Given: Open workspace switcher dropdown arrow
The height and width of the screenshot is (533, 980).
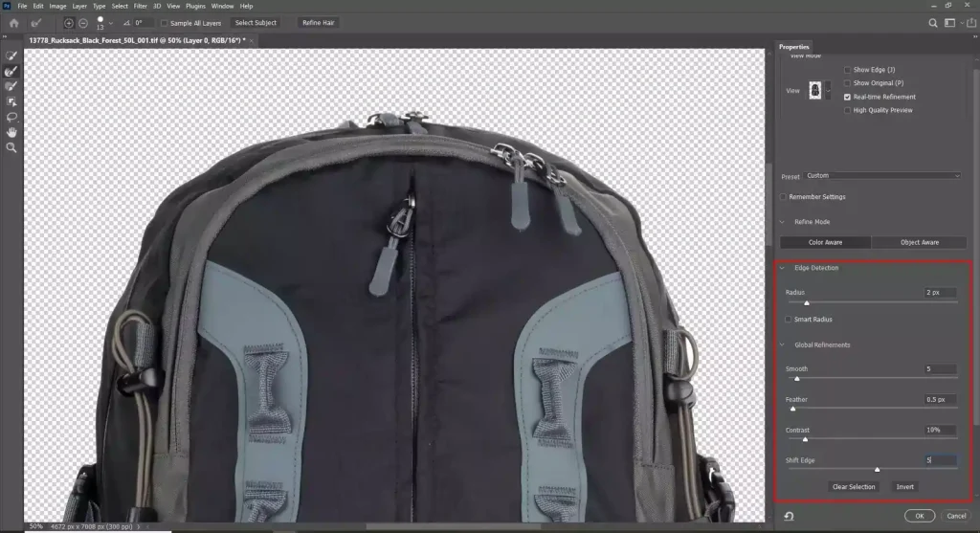Looking at the screenshot, I should click(x=961, y=23).
